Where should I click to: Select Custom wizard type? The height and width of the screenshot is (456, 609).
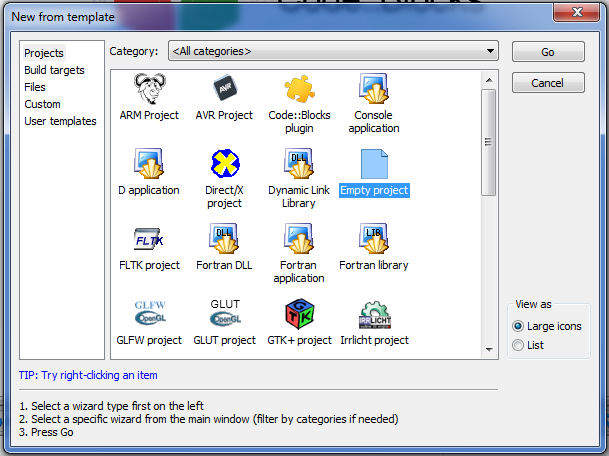[42, 104]
